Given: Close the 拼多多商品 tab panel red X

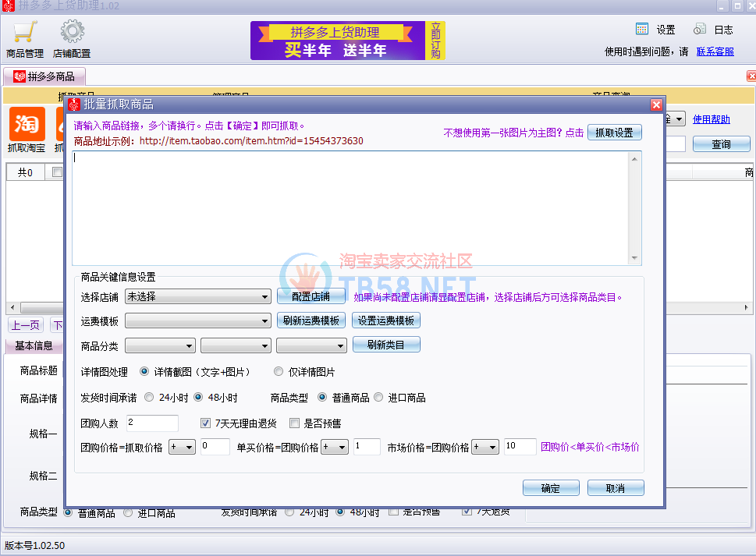Looking at the screenshot, I should 751,76.
